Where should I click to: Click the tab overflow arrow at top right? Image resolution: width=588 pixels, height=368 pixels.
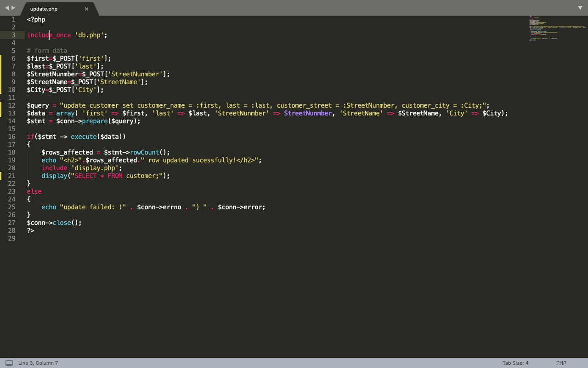point(580,8)
